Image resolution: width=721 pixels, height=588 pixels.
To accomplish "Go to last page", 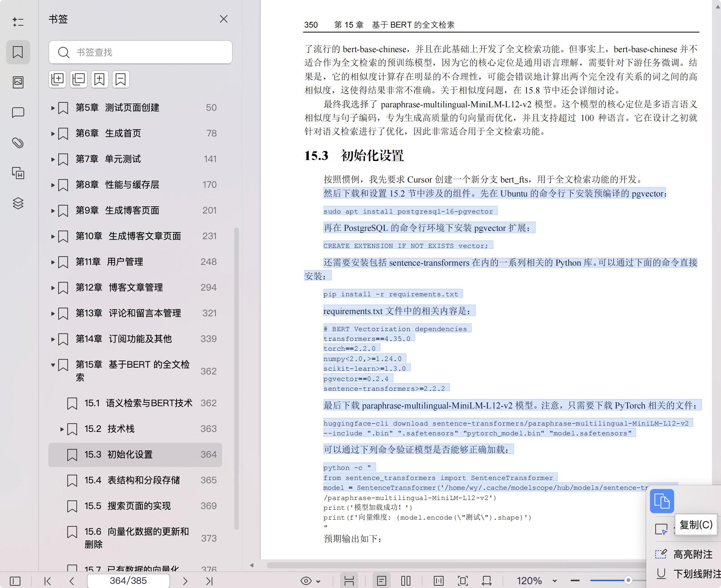I will click(209, 581).
